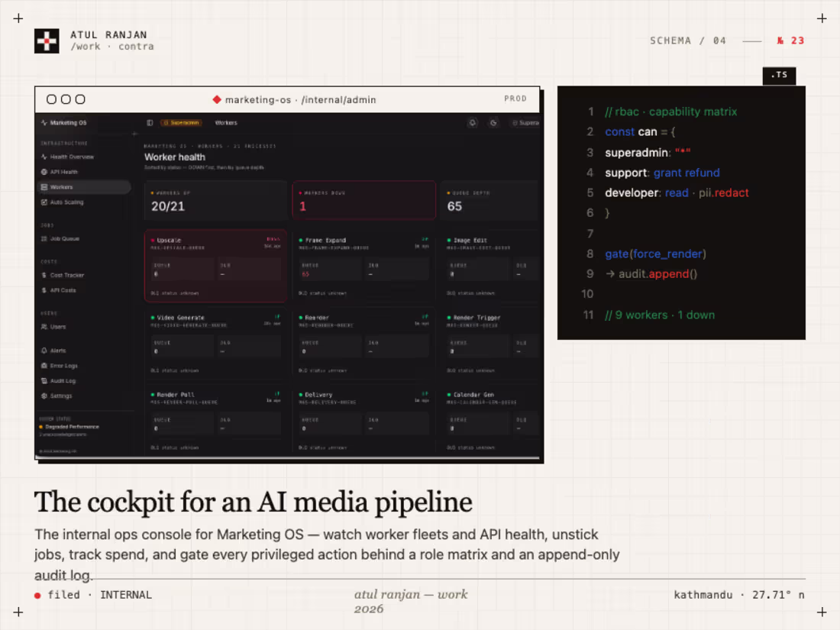Select the Workers breadcrumb in header
The height and width of the screenshot is (630, 840).
tap(226, 123)
